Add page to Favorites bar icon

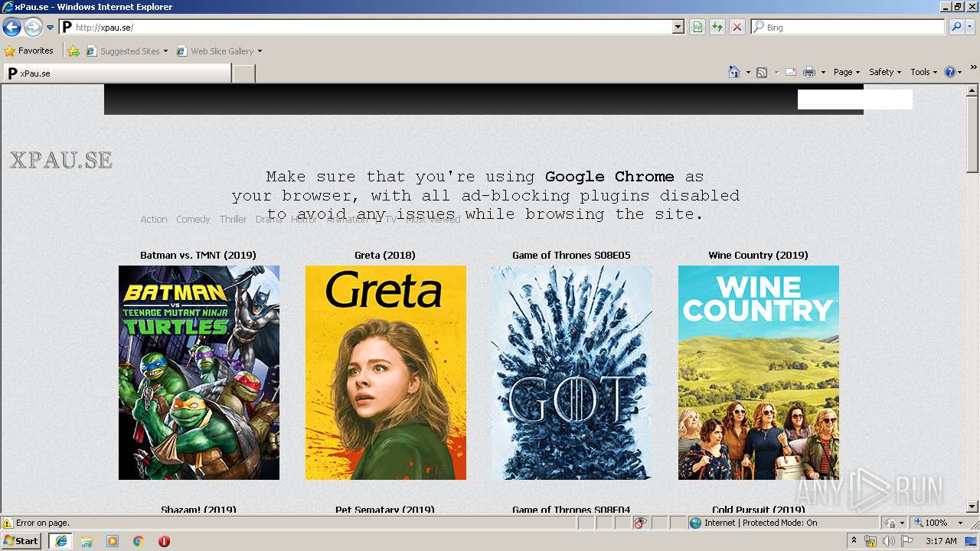[x=73, y=51]
